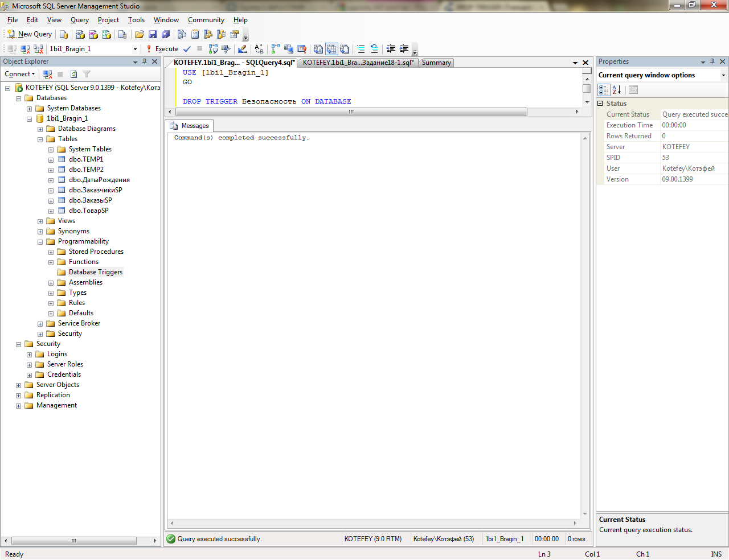Screen dimensions: 729x560
Task: Refresh the Object Explorer tree
Action: [x=73, y=74]
